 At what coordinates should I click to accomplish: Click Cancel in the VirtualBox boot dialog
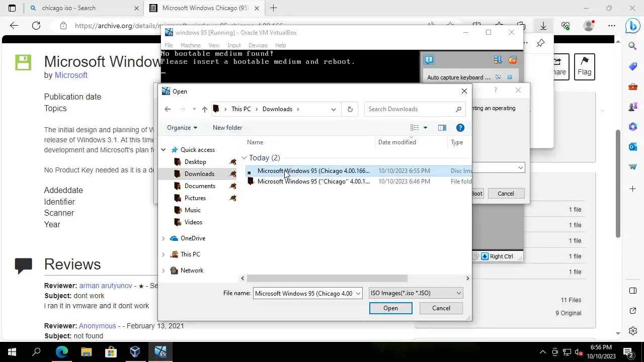click(506, 194)
